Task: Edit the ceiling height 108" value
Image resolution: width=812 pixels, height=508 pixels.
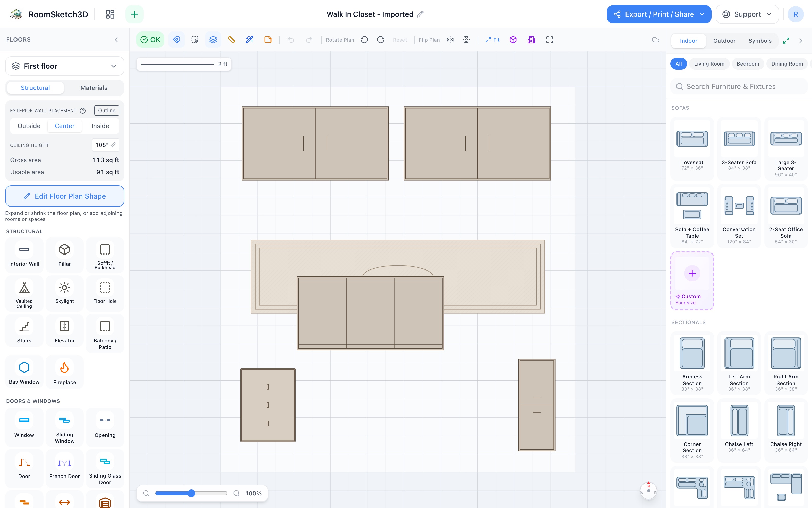Action: (x=105, y=145)
